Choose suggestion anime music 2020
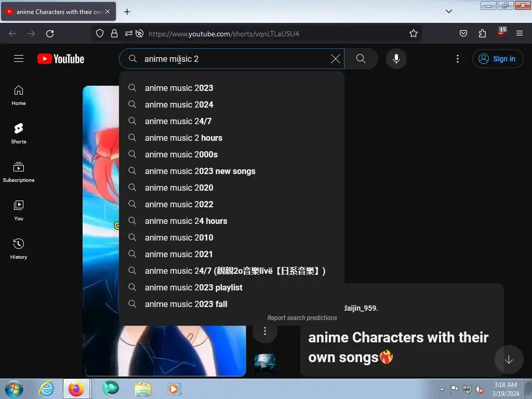The width and height of the screenshot is (532, 399). pos(231,188)
